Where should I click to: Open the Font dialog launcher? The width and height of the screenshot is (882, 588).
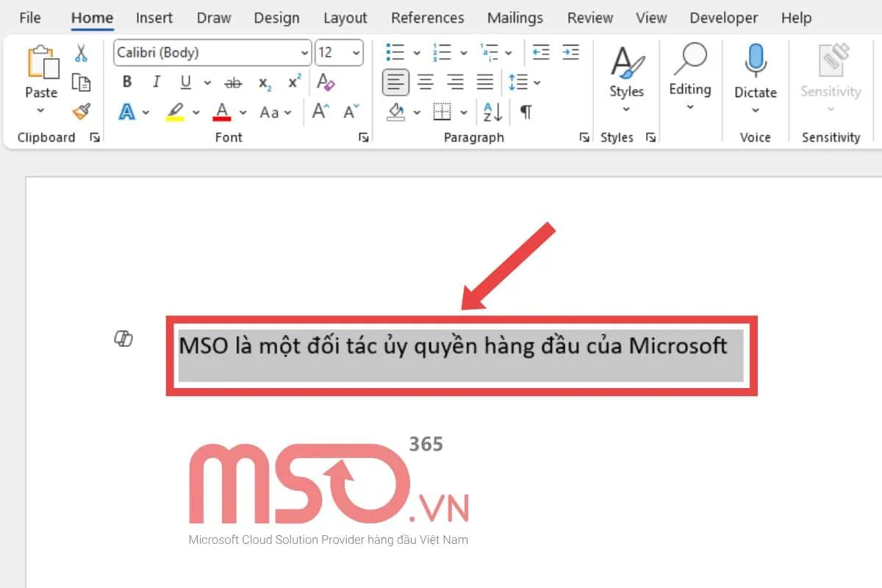point(363,137)
